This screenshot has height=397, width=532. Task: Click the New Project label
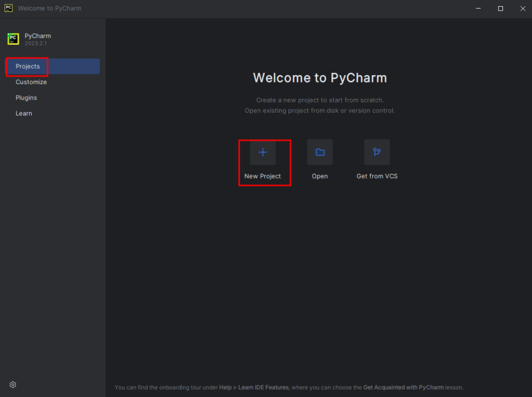pos(263,176)
